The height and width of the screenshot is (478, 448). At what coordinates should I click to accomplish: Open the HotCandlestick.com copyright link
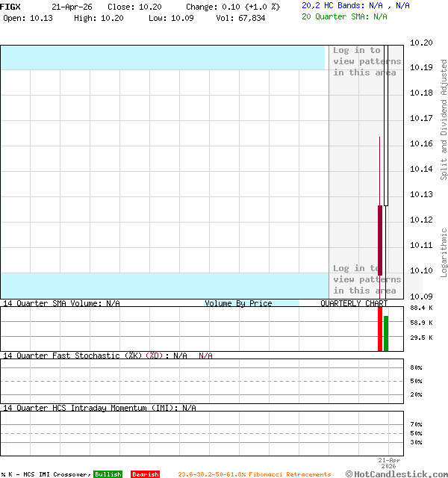coord(396,474)
